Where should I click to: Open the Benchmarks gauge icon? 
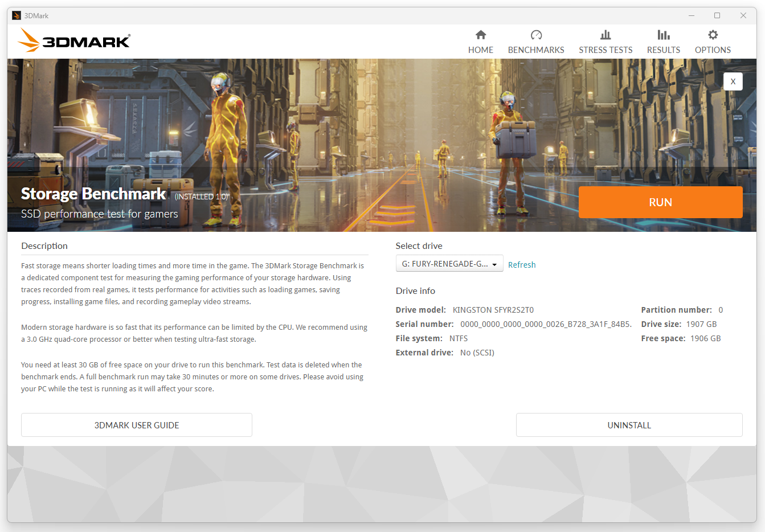[536, 35]
